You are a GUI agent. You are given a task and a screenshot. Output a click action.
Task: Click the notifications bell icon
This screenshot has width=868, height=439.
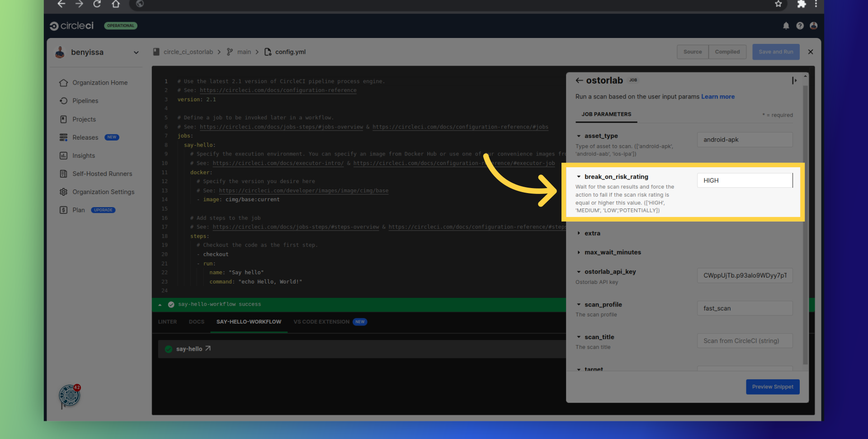click(786, 26)
